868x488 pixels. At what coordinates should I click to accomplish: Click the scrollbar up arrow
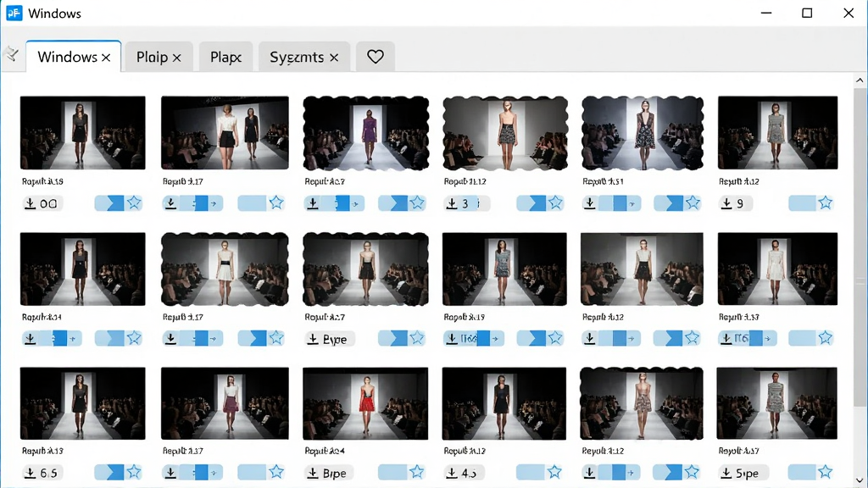pos(860,80)
